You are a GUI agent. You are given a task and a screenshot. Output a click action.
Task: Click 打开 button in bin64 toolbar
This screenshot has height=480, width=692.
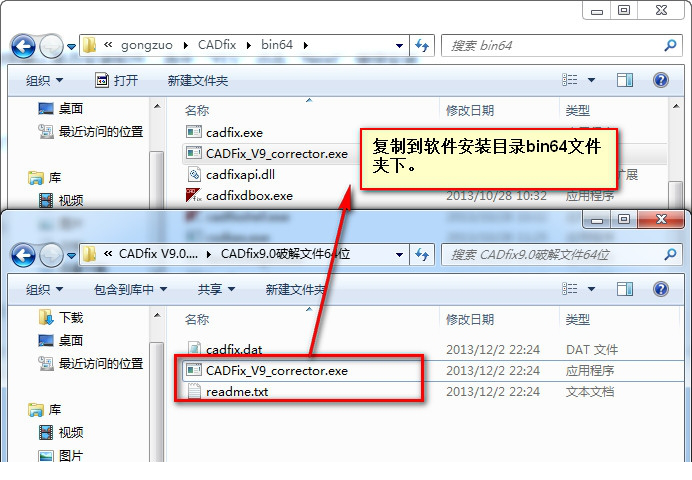(x=117, y=80)
